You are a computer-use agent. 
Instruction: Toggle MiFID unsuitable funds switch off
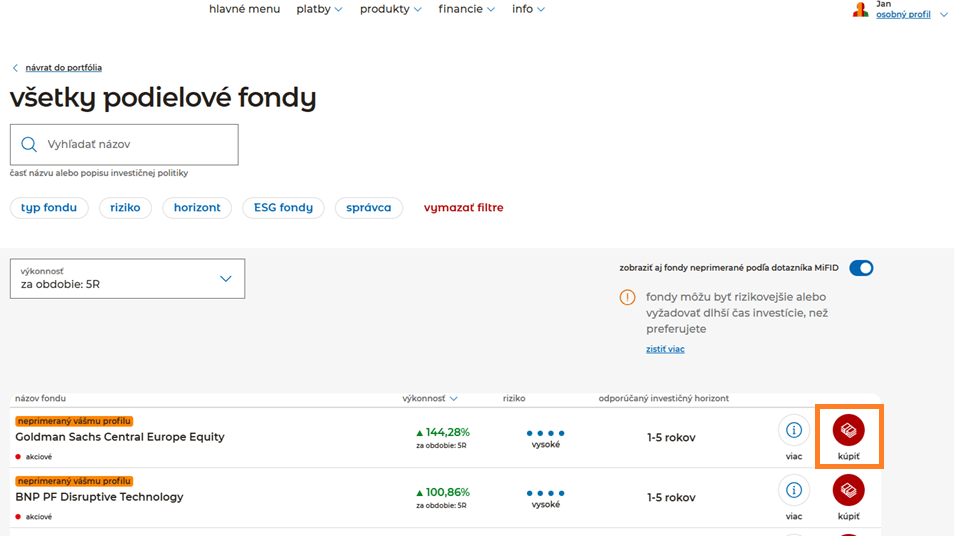pos(861,268)
